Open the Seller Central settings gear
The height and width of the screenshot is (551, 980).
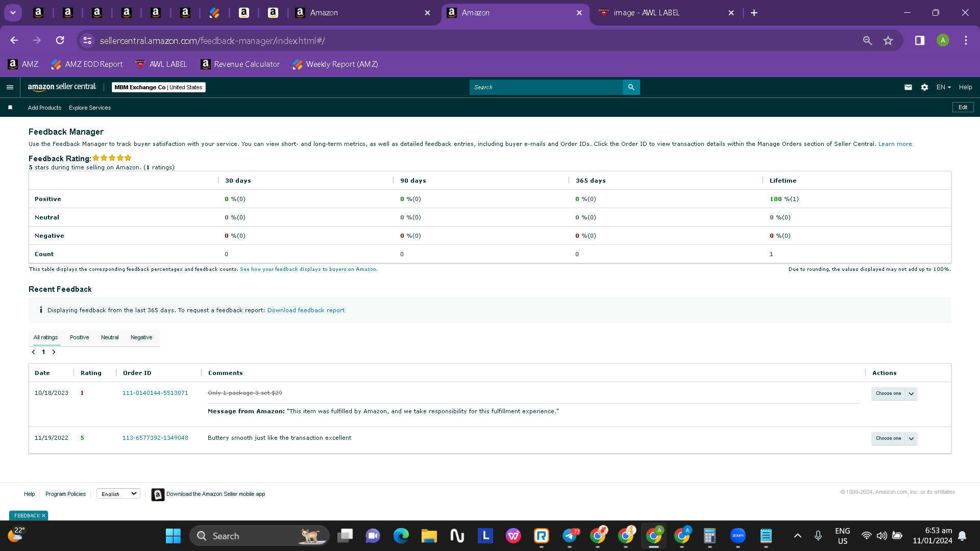pos(924,87)
